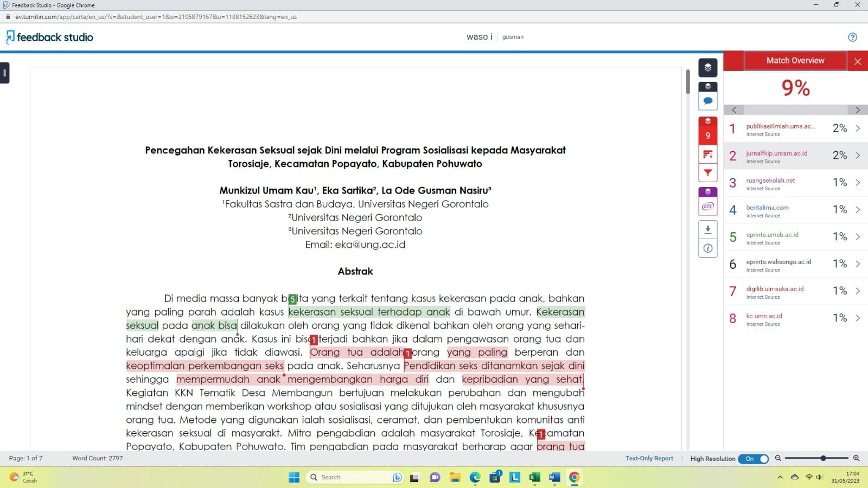Toggle the High Resolution switch
The height and width of the screenshot is (488, 868).
coord(753,459)
